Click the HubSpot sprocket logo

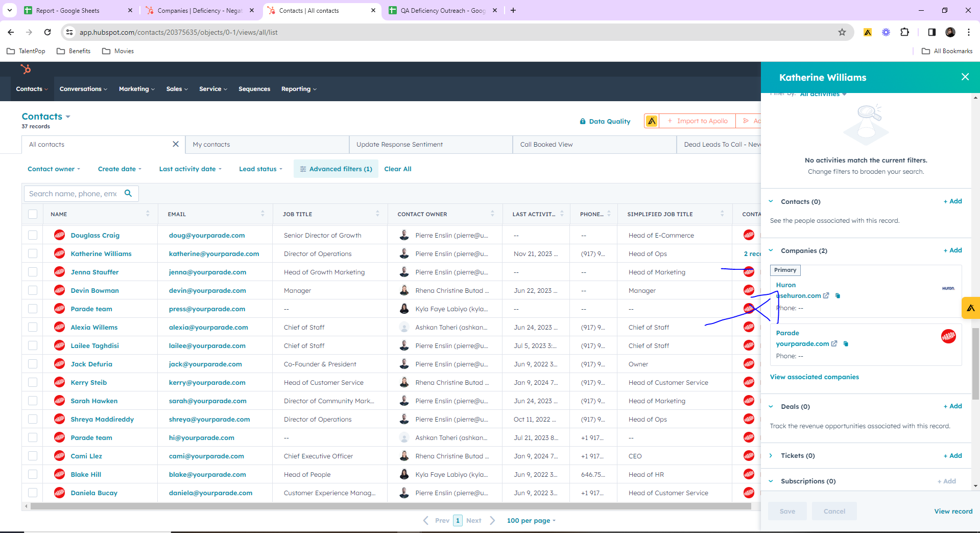point(26,69)
